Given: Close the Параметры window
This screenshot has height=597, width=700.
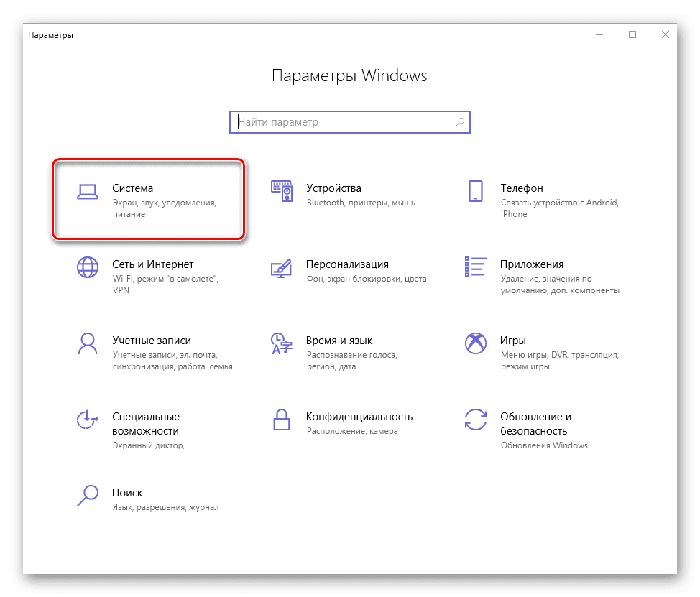Looking at the screenshot, I should 666,34.
